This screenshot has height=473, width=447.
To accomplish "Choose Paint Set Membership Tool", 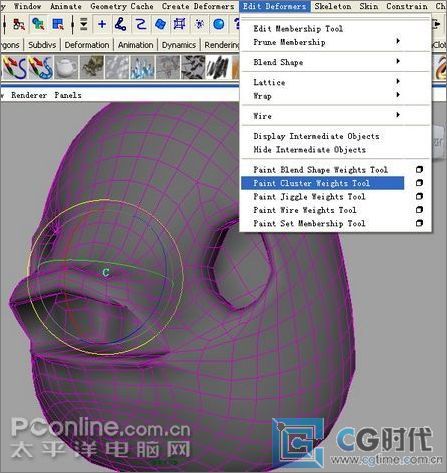I will tap(309, 223).
